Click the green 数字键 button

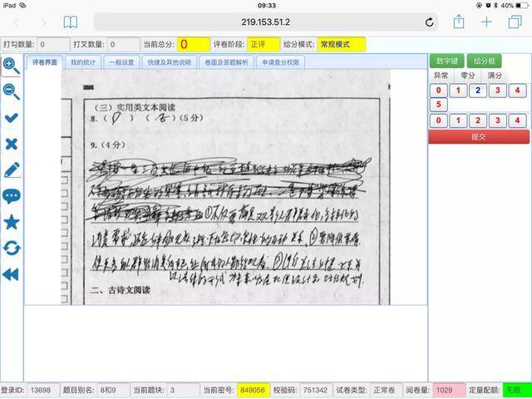click(x=447, y=61)
